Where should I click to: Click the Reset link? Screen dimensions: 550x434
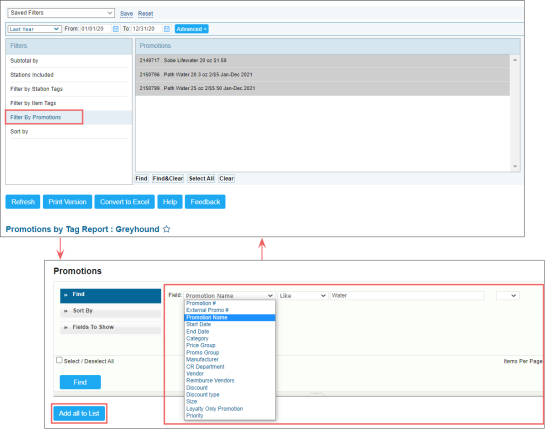point(145,14)
